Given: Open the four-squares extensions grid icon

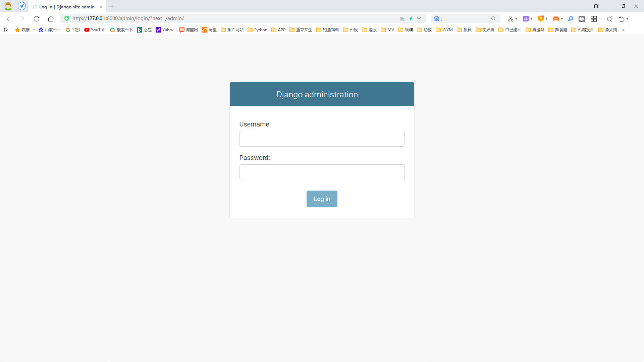Looking at the screenshot, I should pyautogui.click(x=594, y=19).
